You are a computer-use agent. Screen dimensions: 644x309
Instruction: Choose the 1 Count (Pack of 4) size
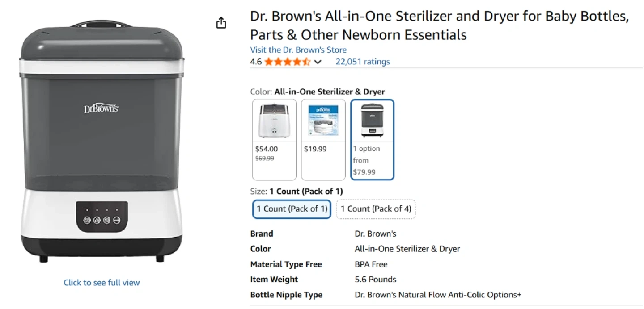coord(376,209)
